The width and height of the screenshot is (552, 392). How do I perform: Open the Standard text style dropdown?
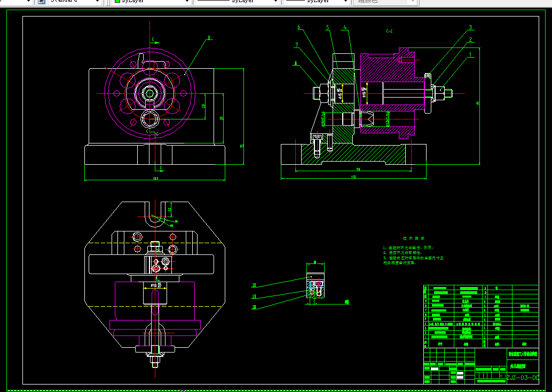coord(75,2)
